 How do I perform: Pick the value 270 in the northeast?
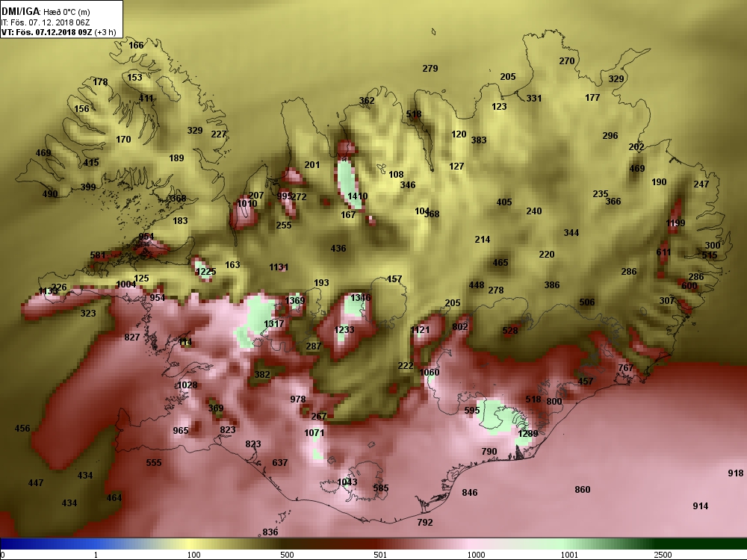566,61
